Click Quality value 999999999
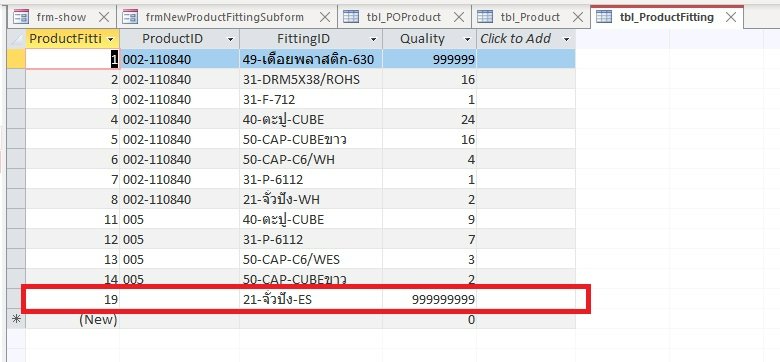Screen dimensions: 780x362 430,299
